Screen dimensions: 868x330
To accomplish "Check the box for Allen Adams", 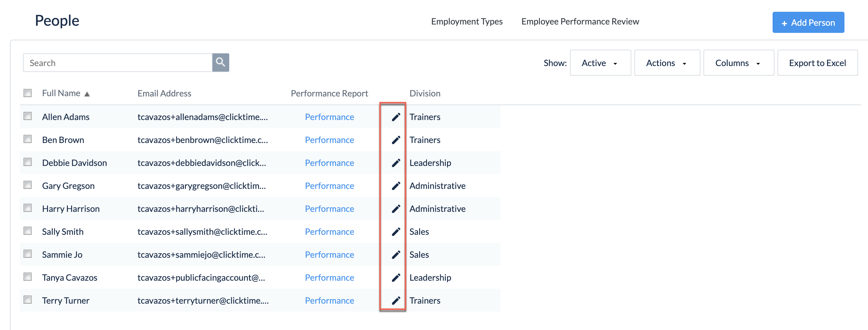I will coord(28,116).
